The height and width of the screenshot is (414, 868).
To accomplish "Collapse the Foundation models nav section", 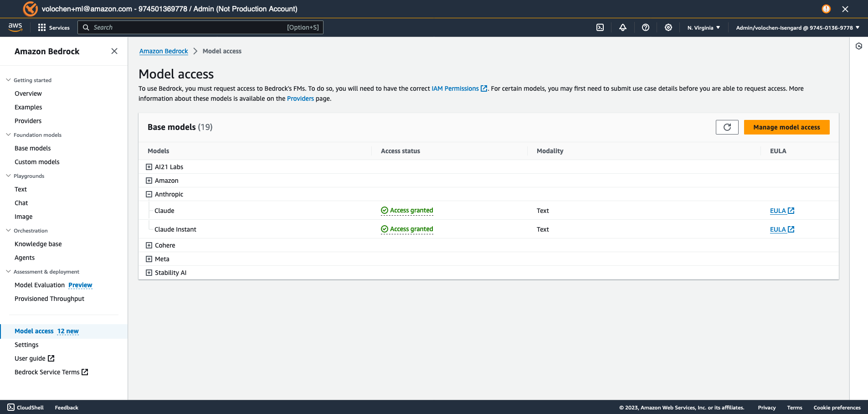I will coord(8,135).
